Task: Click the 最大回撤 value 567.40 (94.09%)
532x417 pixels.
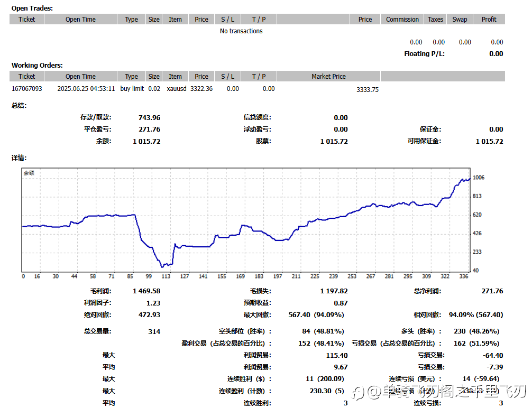Action: pyautogui.click(x=316, y=315)
